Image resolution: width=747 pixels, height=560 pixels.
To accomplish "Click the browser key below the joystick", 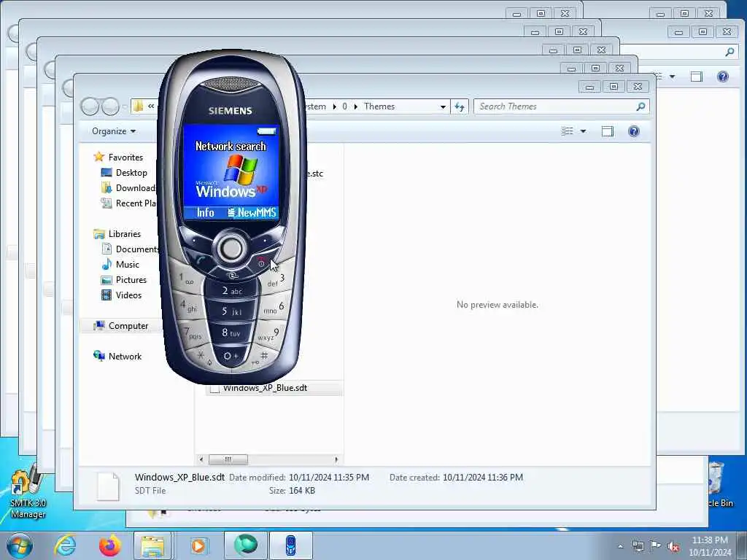I will tap(231, 275).
